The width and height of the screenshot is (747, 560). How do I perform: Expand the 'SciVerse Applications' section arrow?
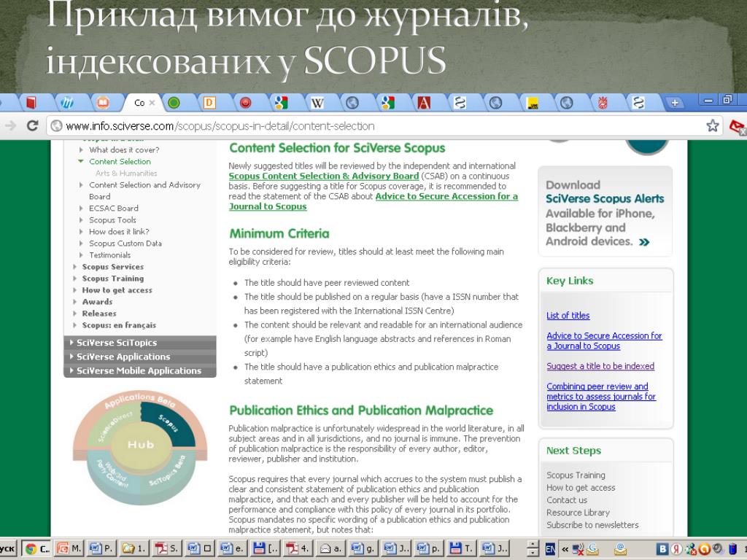click(x=71, y=356)
